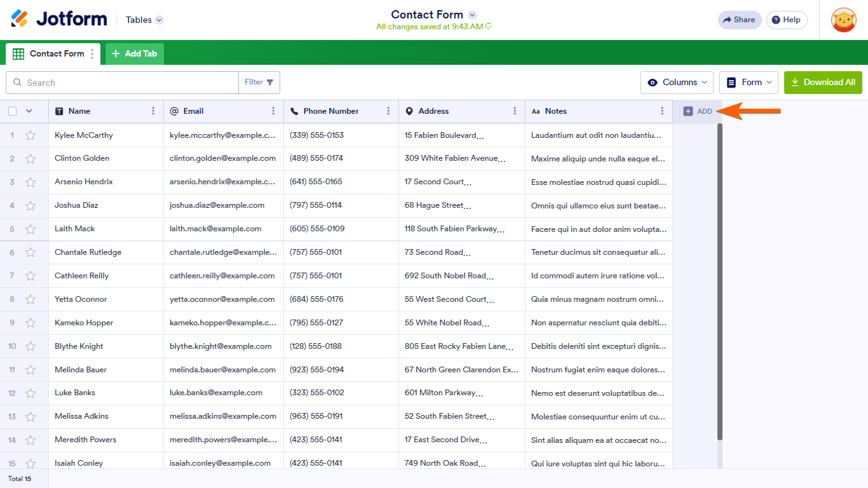Viewport: 868px width, 488px height.
Task: Open the user avatar profile menu
Action: [x=843, y=20]
